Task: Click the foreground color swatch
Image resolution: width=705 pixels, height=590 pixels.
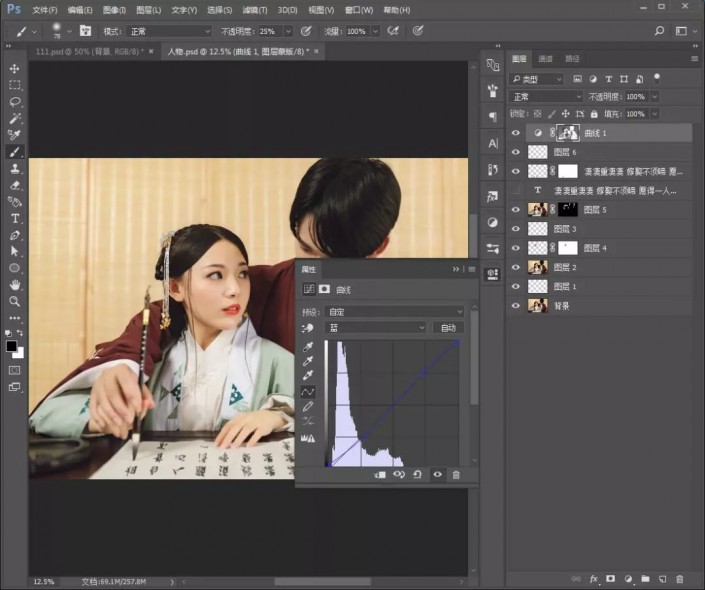Action: (x=11, y=346)
